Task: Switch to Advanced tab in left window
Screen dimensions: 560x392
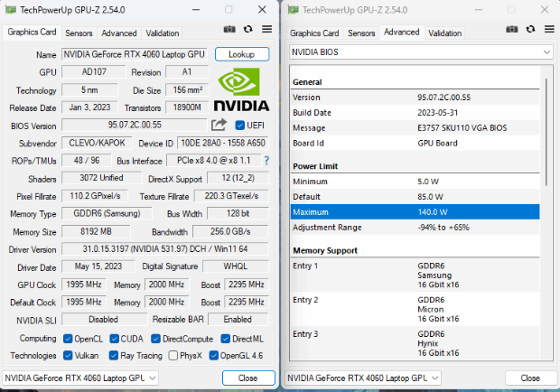Action: pyautogui.click(x=119, y=33)
